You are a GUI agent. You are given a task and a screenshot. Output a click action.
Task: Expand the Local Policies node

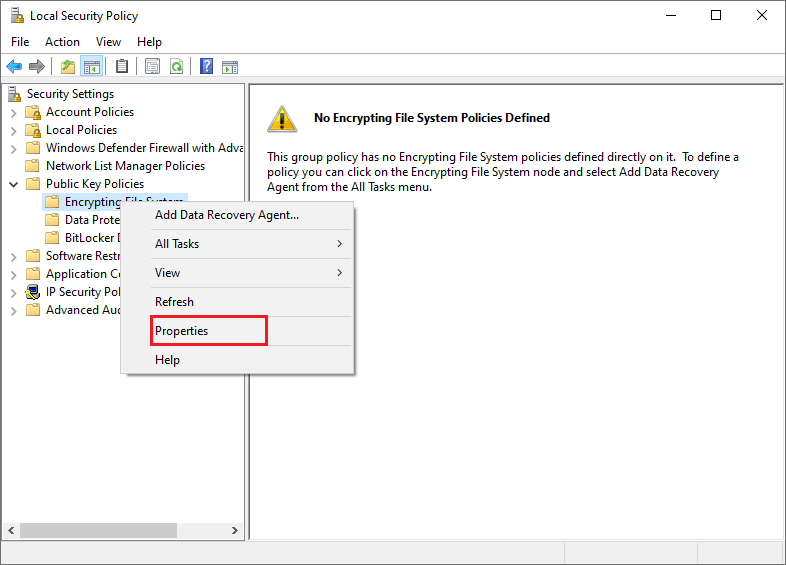(x=14, y=130)
